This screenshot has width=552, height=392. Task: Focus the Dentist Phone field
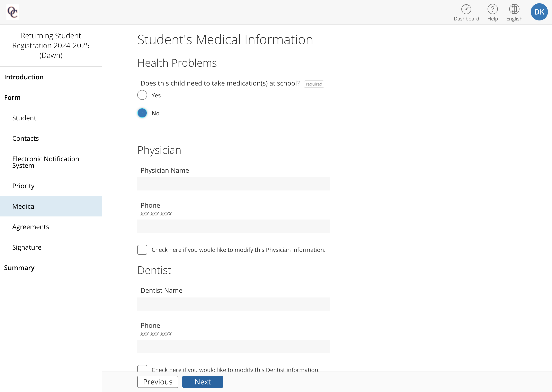[233, 346]
